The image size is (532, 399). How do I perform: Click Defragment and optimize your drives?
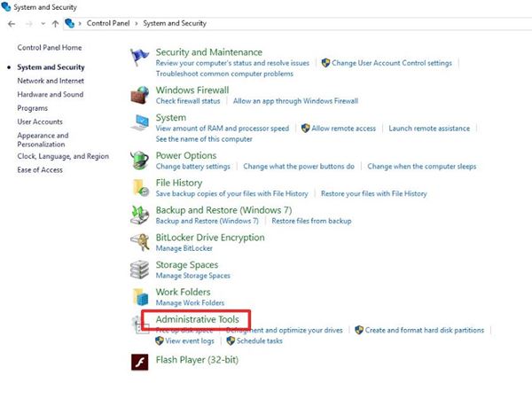[x=285, y=330]
